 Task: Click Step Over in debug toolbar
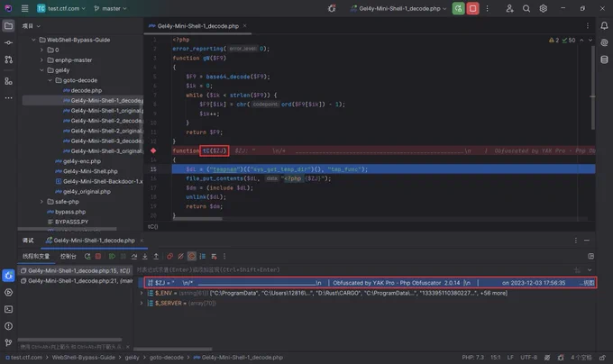coord(134,256)
